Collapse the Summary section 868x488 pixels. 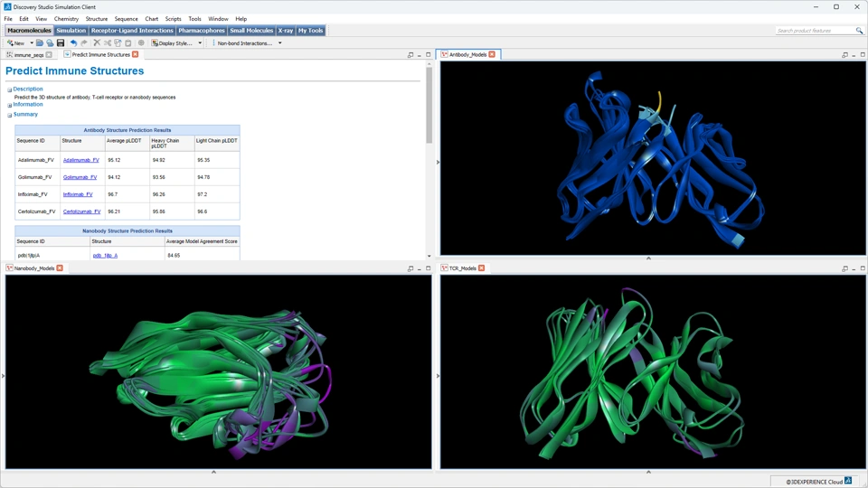pyautogui.click(x=9, y=115)
